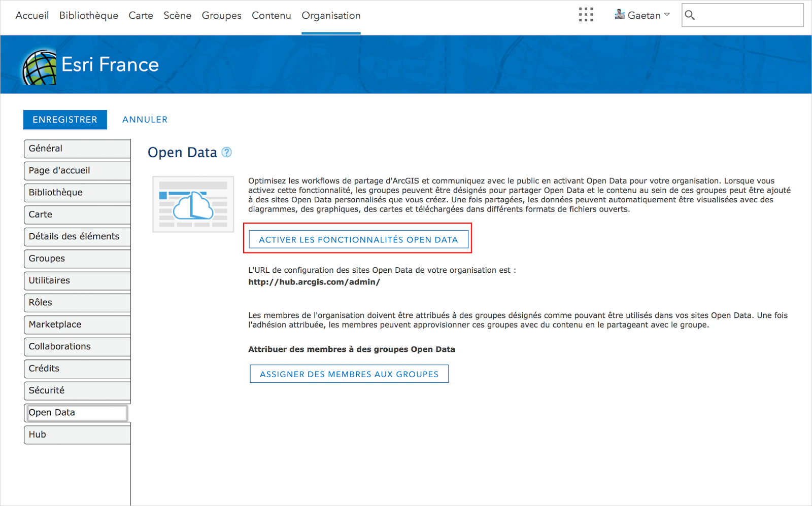Click the Esri France banner title
This screenshot has width=812, height=506.
click(110, 64)
